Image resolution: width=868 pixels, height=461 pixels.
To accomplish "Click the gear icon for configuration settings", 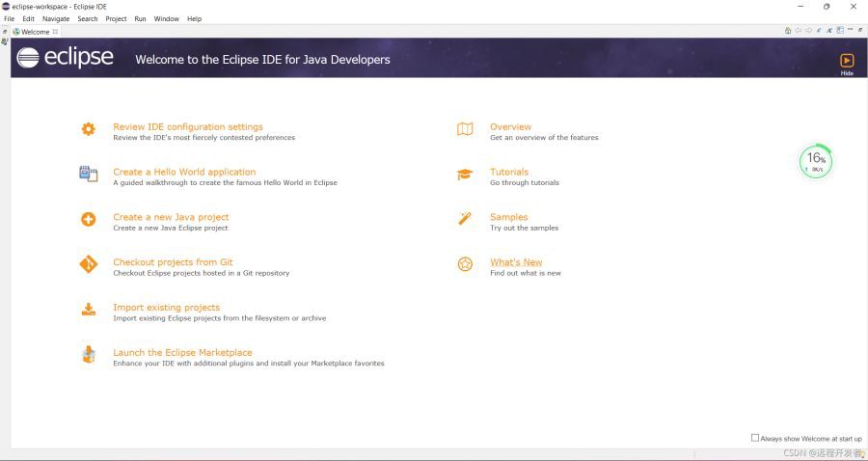I will coord(89,129).
